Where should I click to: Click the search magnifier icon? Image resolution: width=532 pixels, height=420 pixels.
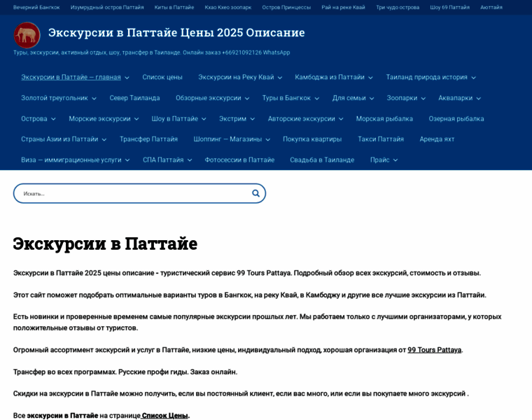tap(255, 193)
